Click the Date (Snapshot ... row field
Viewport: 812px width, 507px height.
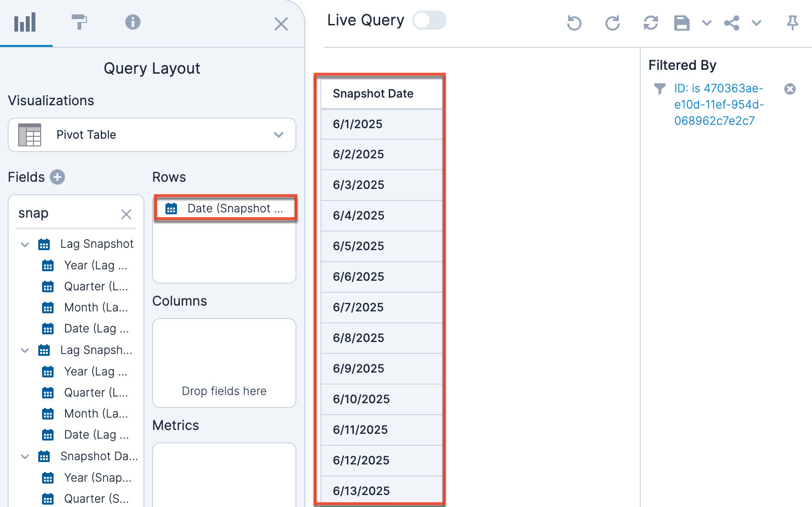click(225, 209)
